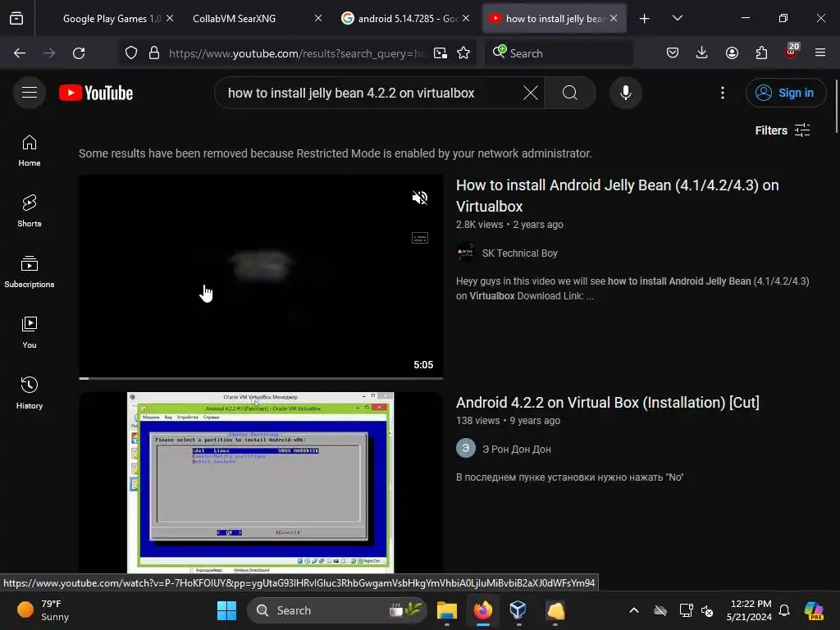The width and height of the screenshot is (840, 630).
Task: View site security padlock info
Action: (154, 53)
